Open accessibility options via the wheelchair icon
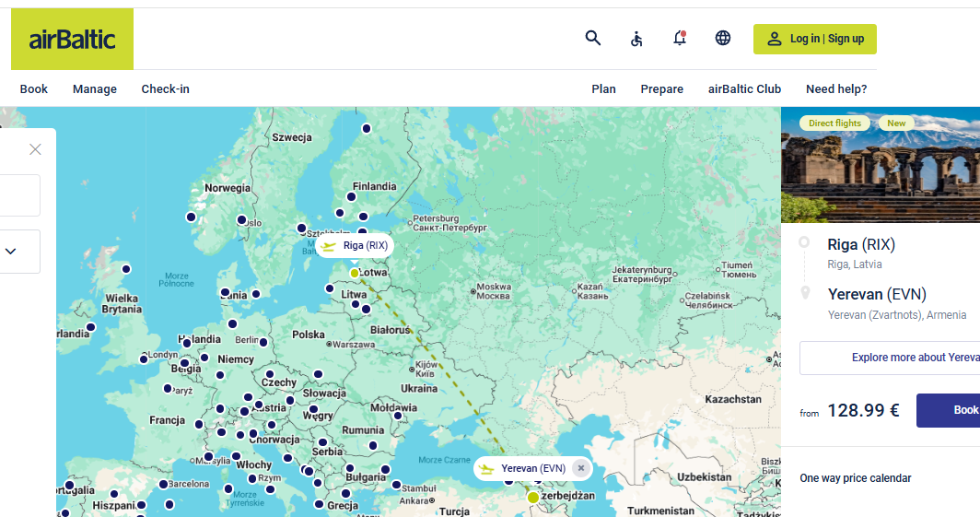Screen dimensions: 980x517 (636, 39)
